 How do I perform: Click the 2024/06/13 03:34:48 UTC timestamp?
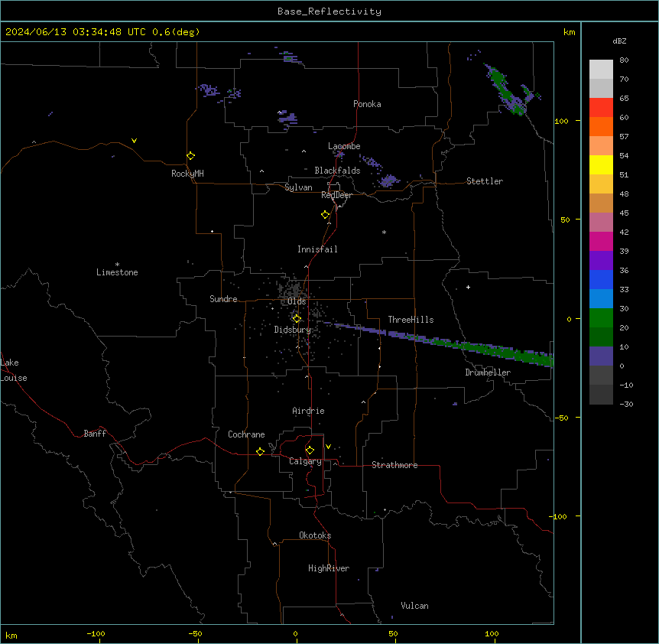click(x=76, y=32)
